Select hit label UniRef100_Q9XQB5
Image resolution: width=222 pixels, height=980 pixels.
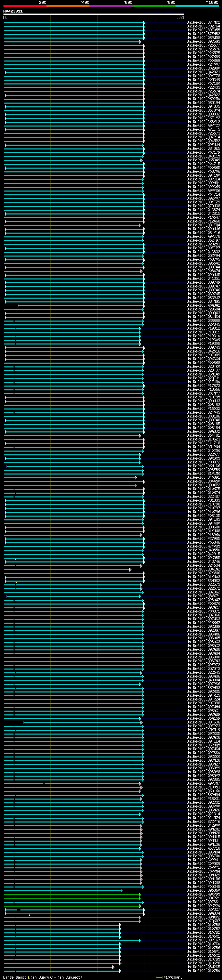[203, 558]
